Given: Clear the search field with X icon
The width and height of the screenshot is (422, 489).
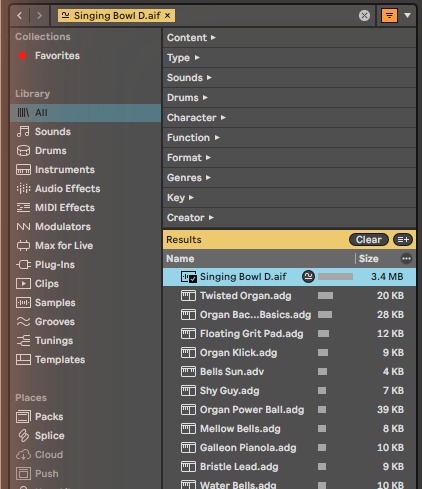Looking at the screenshot, I should pyautogui.click(x=364, y=15).
